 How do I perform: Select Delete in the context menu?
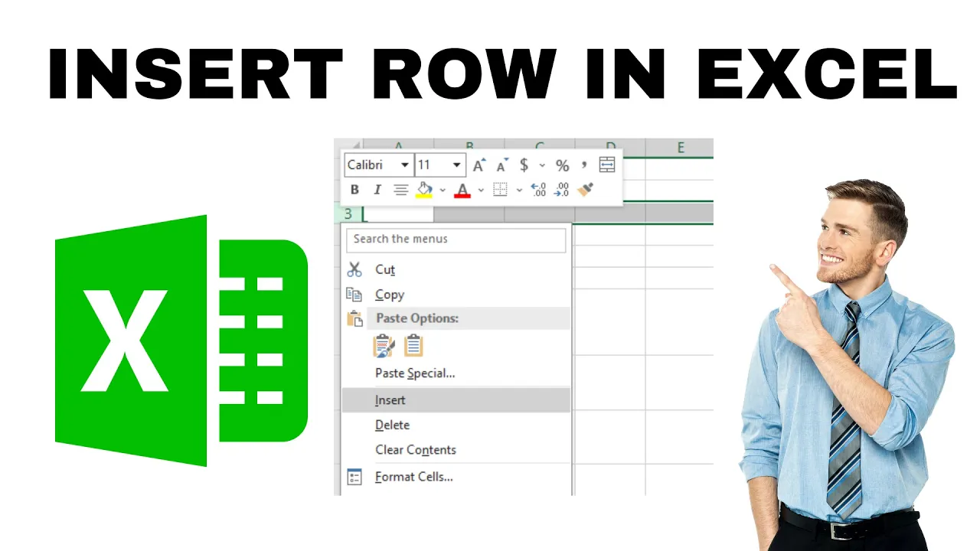coord(456,425)
